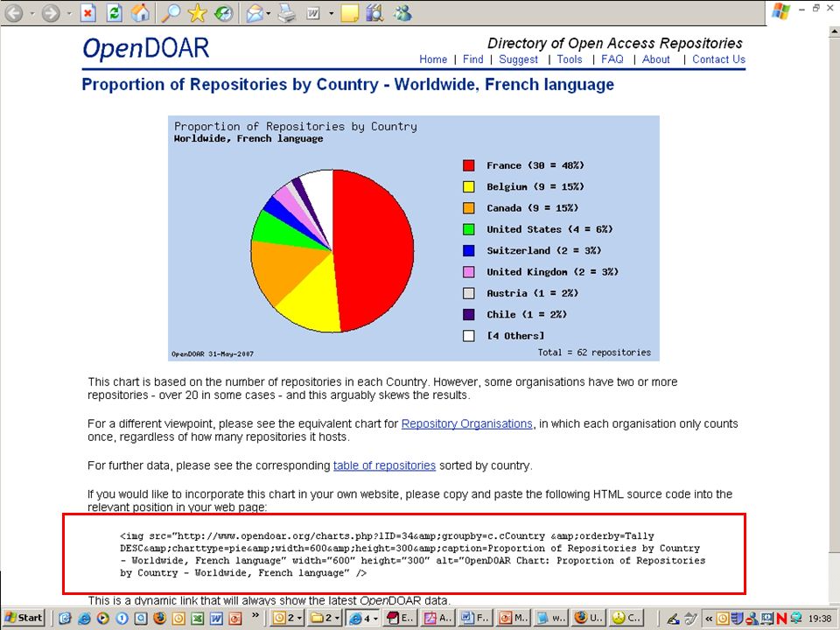Open the Outlook taskbar group with 2 windows
This screenshot has height=630, width=840.
(287, 619)
